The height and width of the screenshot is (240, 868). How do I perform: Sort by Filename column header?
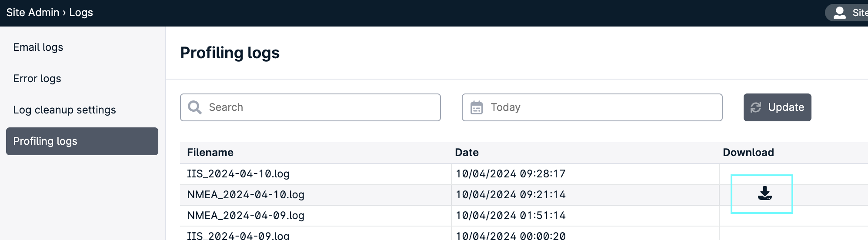(210, 153)
